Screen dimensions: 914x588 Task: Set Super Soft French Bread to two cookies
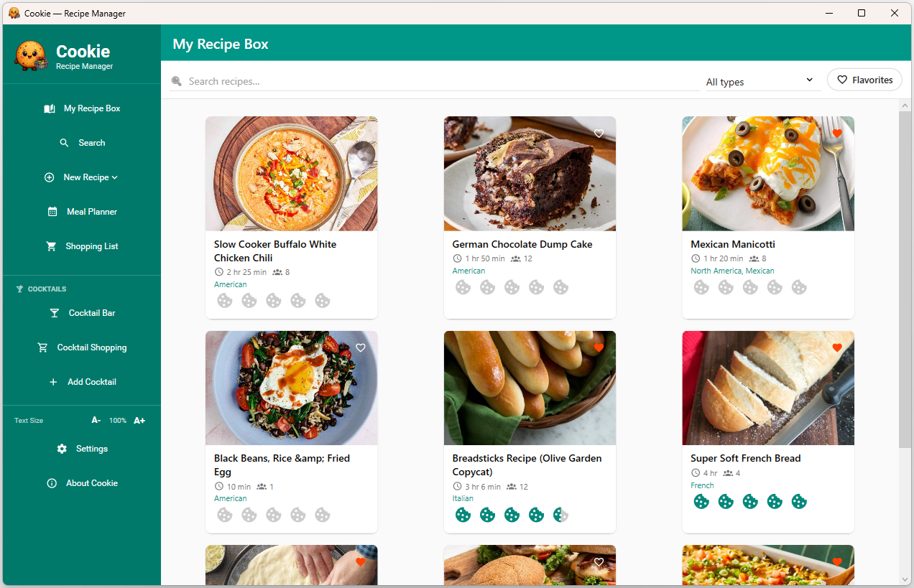726,501
